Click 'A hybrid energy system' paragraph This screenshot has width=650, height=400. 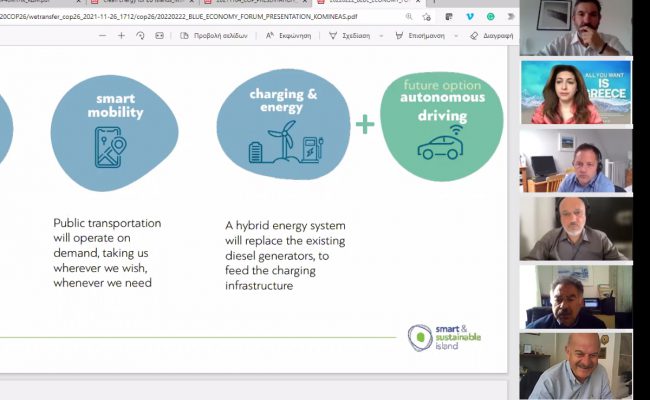click(285, 255)
